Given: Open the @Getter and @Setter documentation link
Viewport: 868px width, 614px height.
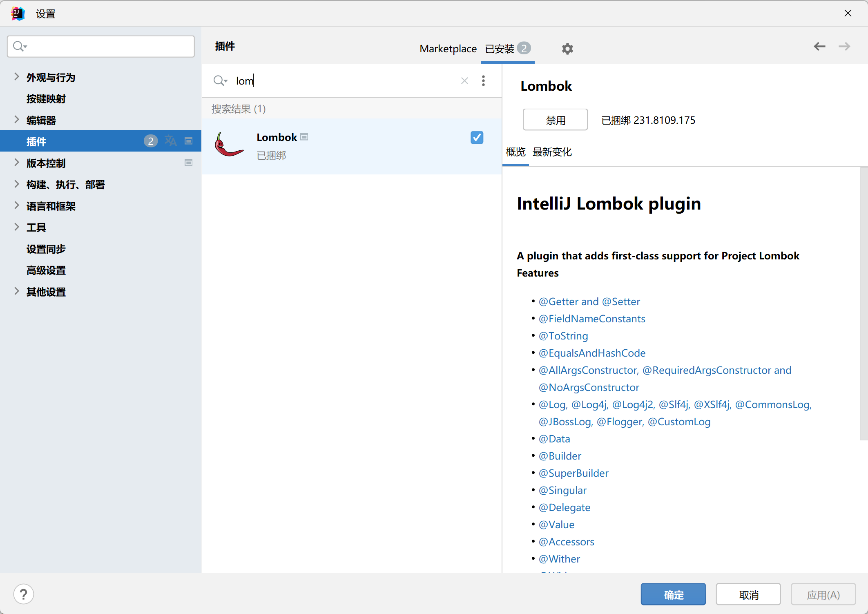Looking at the screenshot, I should click(589, 301).
